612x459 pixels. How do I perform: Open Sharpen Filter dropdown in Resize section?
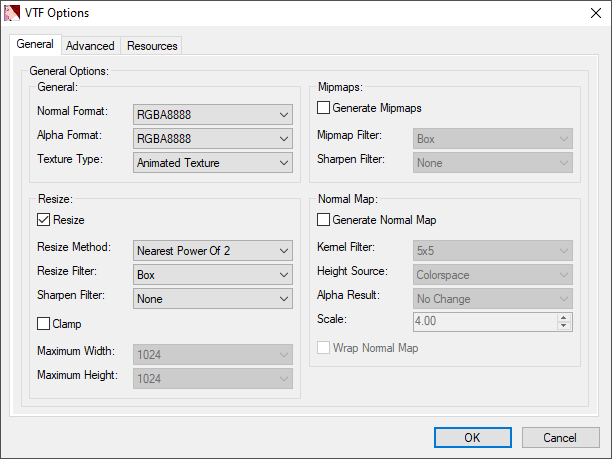pyautogui.click(x=212, y=298)
